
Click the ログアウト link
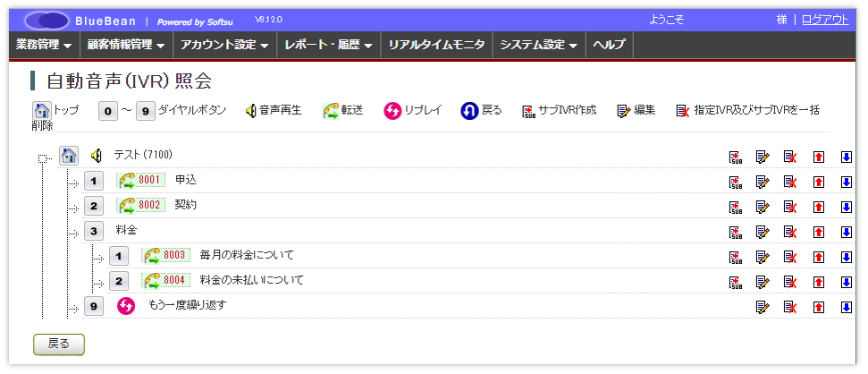(824, 20)
